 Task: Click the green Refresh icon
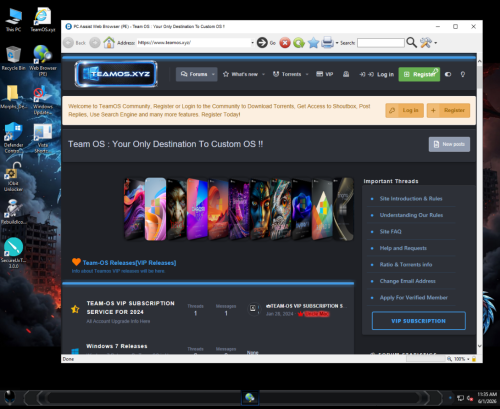[x=299, y=43]
